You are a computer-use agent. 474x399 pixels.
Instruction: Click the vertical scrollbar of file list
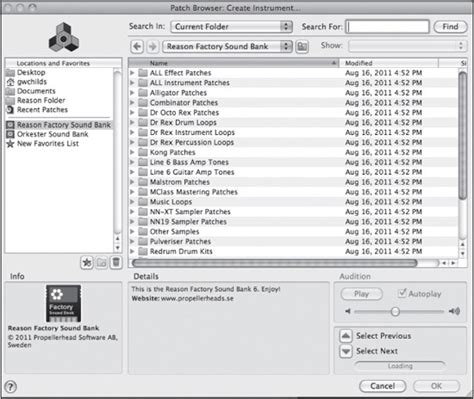pyautogui.click(x=462, y=136)
